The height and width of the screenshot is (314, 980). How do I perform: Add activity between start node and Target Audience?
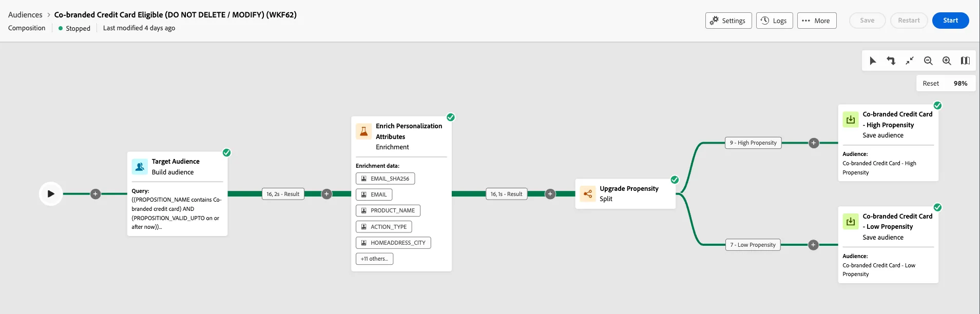(x=95, y=194)
